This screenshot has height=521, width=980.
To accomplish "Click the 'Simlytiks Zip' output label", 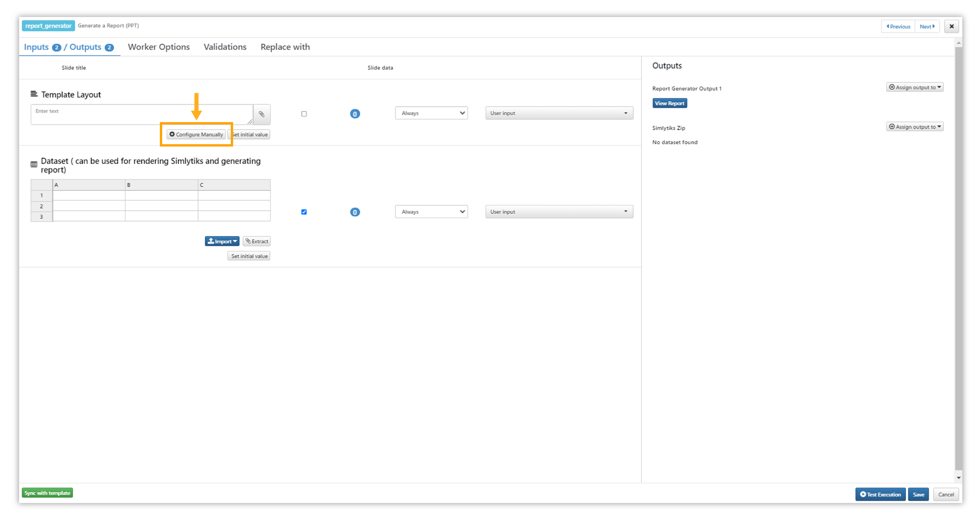I will point(668,128).
